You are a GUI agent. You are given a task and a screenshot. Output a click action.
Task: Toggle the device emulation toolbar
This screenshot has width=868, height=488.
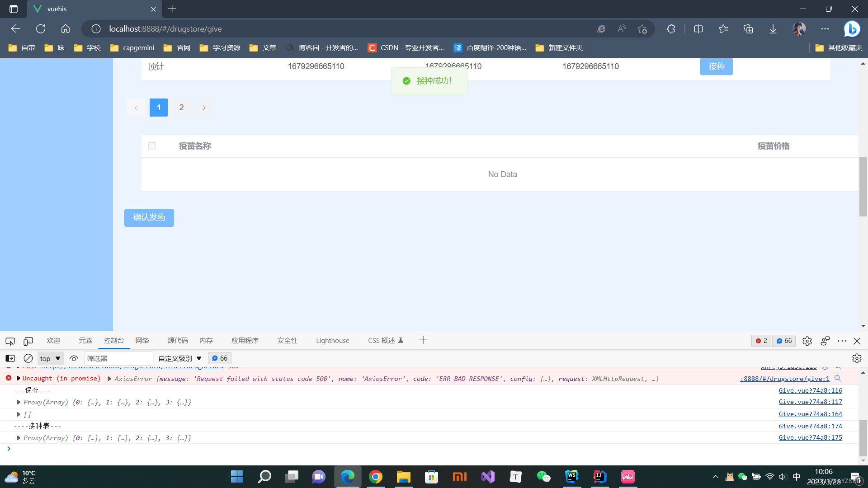(28, 341)
